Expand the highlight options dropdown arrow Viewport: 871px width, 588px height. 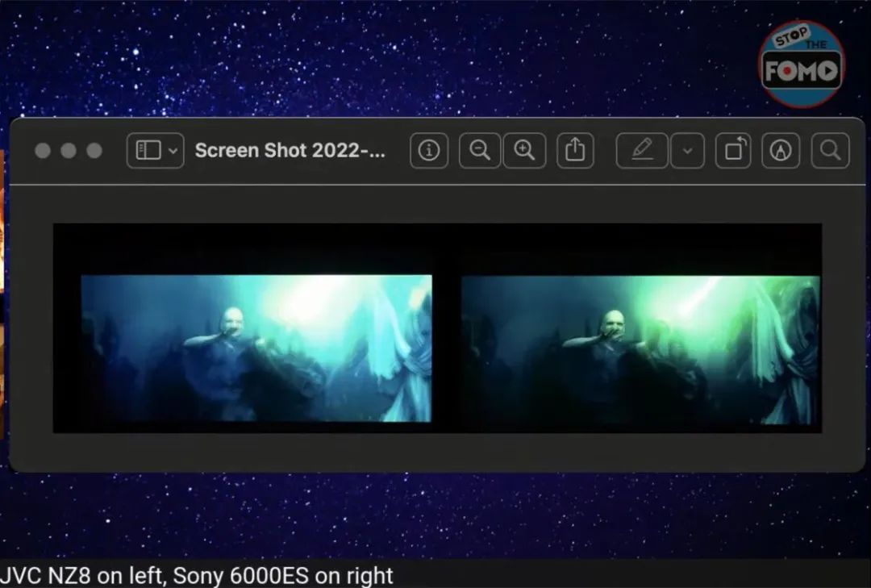(688, 151)
